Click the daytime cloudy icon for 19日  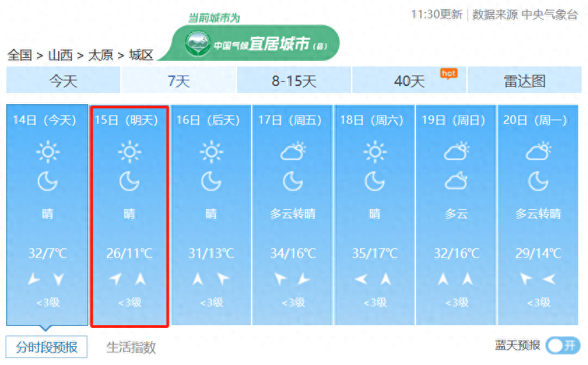(457, 151)
